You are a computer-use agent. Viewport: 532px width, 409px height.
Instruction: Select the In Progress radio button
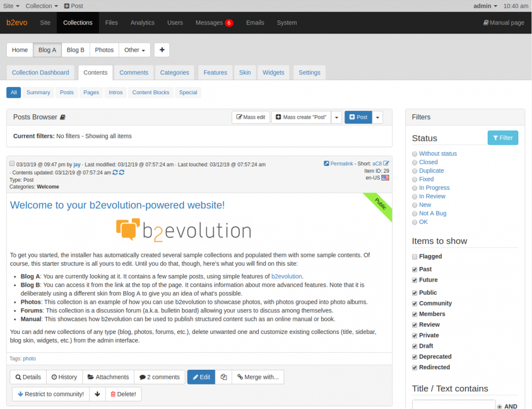[x=414, y=188]
